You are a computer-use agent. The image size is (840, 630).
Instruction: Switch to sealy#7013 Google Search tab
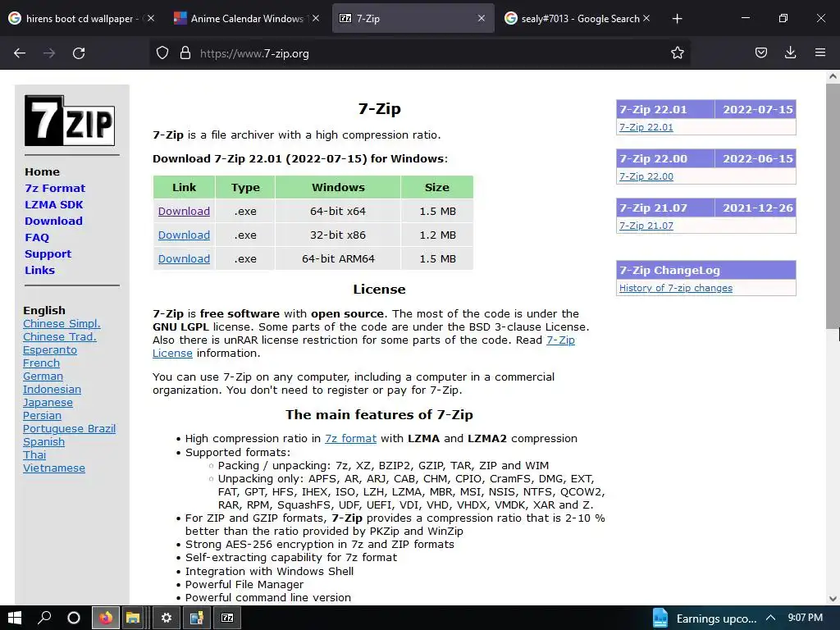[577, 18]
